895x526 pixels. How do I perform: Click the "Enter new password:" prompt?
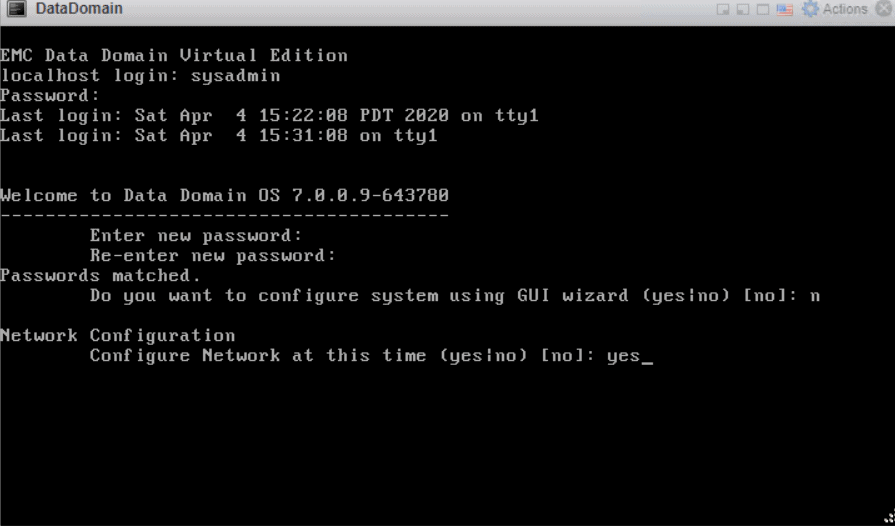196,236
